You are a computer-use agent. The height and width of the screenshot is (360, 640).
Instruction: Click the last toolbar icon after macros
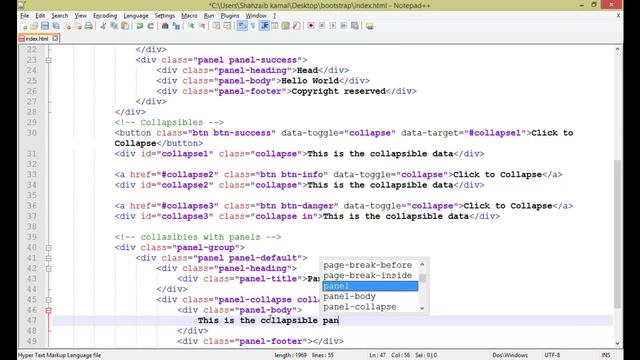coord(370,26)
